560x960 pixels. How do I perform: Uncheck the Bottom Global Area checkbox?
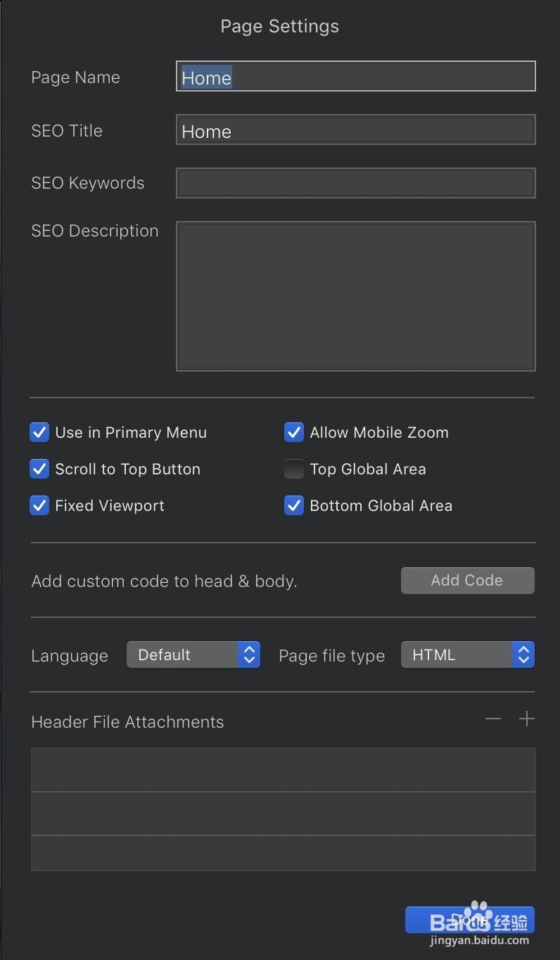(x=294, y=505)
